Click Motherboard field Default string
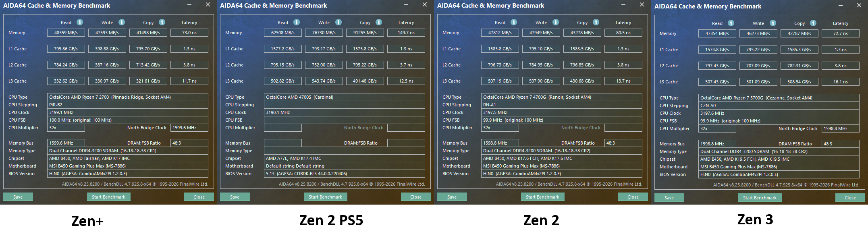Screen dimensions: 868x234 (x=345, y=166)
